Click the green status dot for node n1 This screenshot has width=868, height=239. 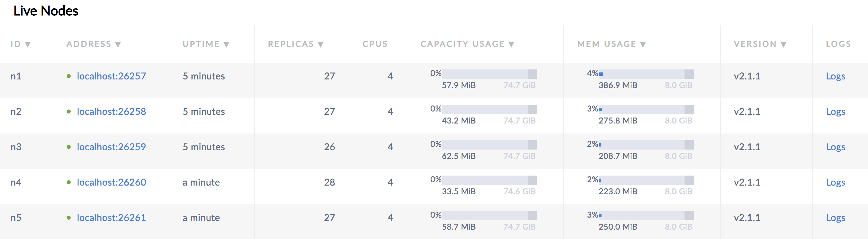coord(70,76)
